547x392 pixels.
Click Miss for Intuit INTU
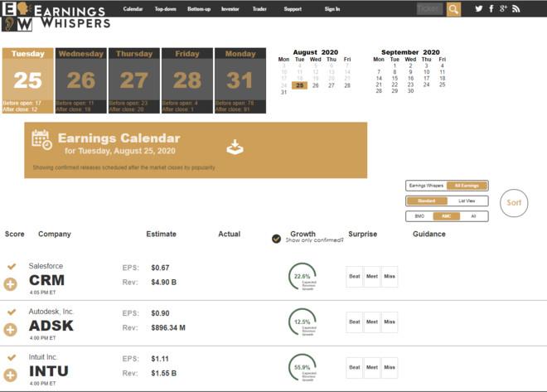coord(390,368)
